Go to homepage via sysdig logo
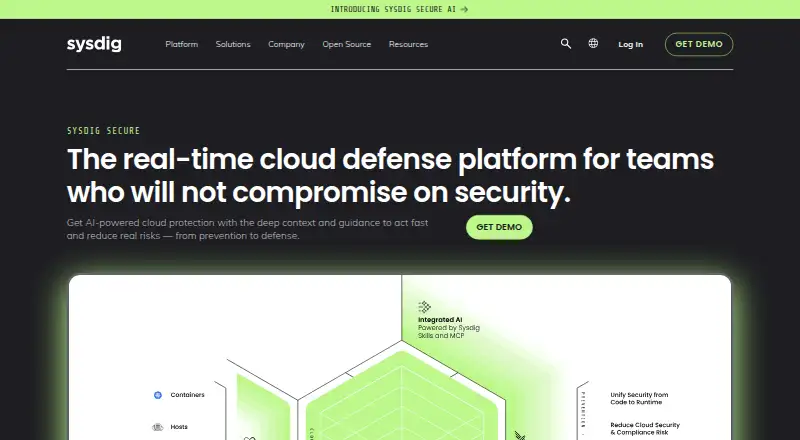 (94, 44)
